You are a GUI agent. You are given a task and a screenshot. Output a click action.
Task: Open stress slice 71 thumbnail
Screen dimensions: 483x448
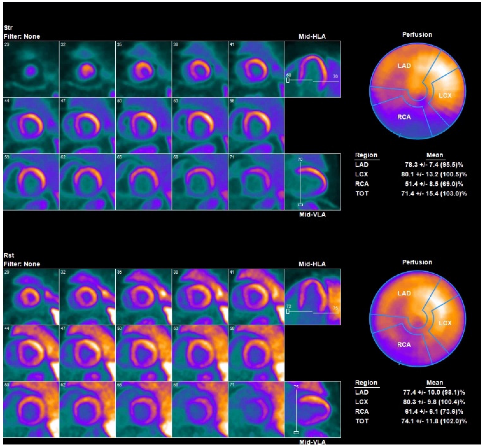click(x=256, y=182)
